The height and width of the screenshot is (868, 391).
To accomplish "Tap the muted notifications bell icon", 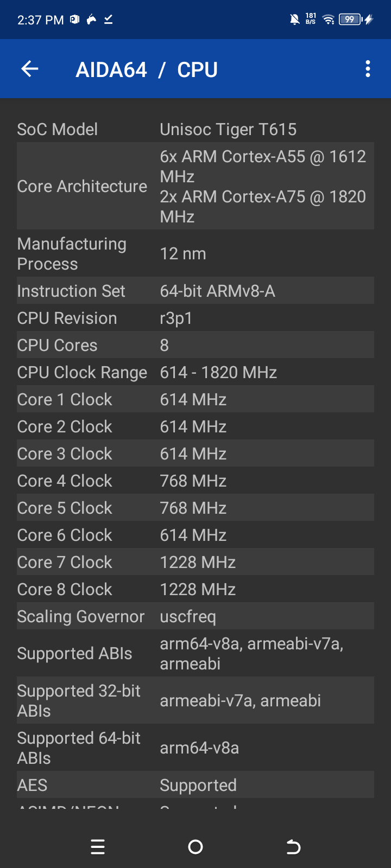I will tap(294, 20).
